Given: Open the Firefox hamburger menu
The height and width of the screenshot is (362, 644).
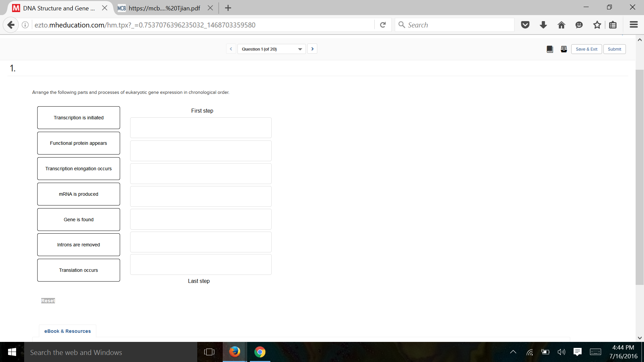Looking at the screenshot, I should coord(634,25).
